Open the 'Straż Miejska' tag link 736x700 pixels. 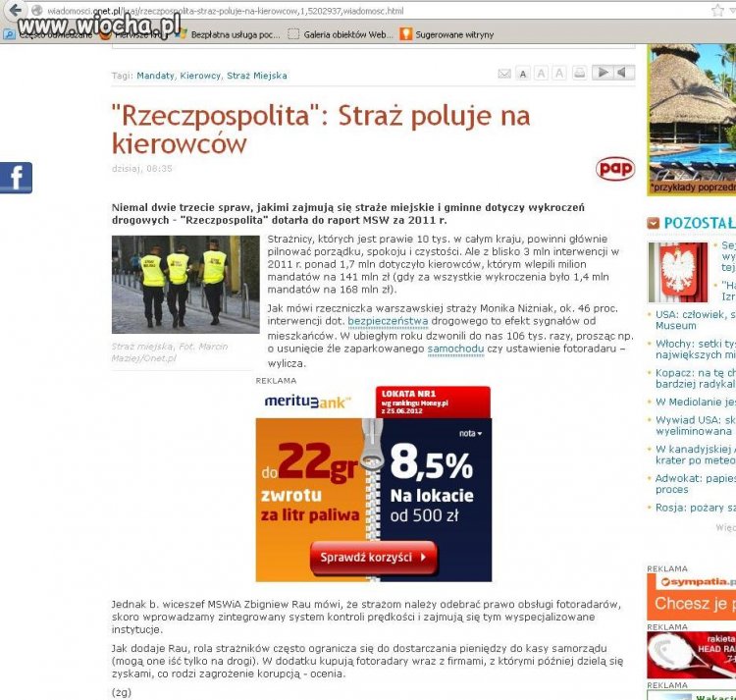pyautogui.click(x=257, y=76)
